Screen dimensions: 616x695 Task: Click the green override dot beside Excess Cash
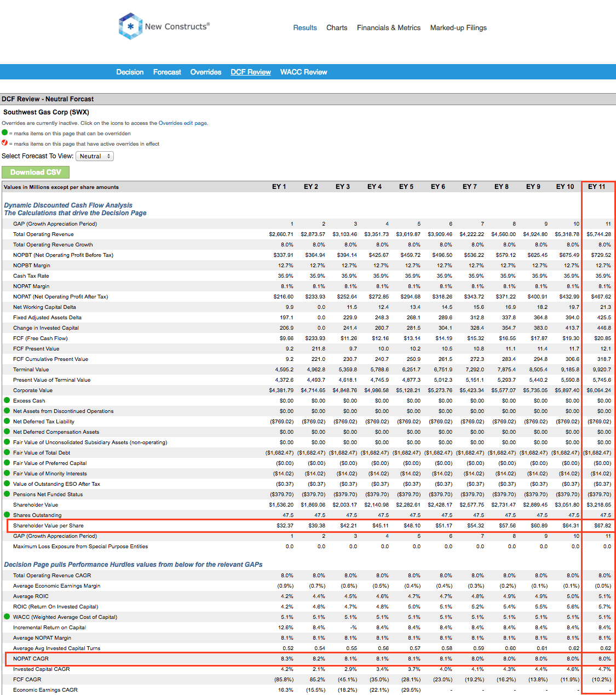point(7,400)
